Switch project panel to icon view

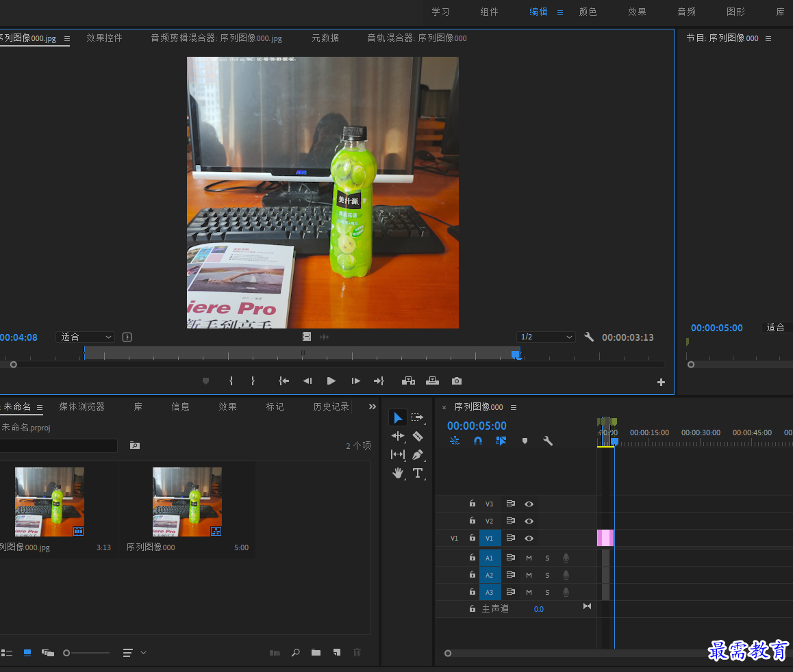(27, 653)
